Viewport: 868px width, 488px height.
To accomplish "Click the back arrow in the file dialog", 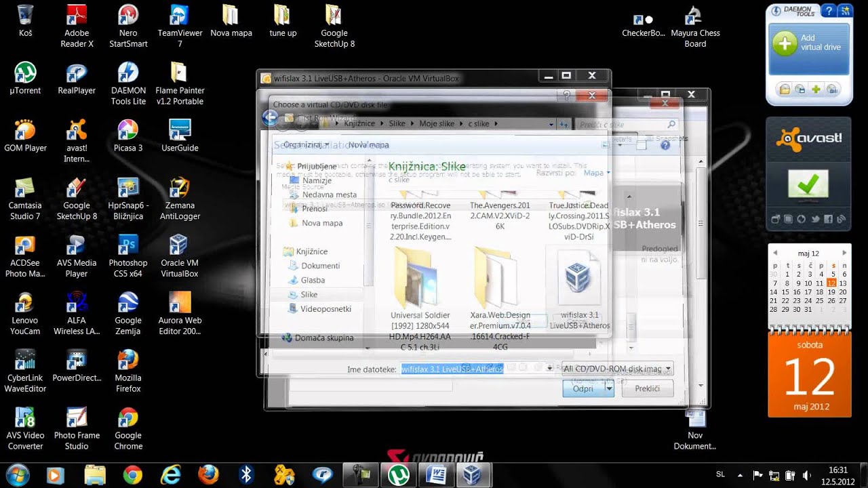I will pyautogui.click(x=270, y=118).
